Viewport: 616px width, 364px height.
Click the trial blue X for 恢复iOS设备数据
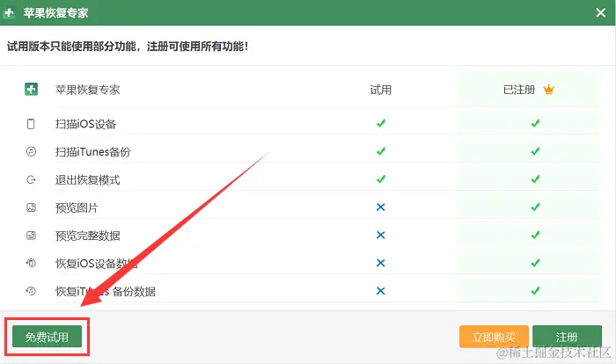380,263
